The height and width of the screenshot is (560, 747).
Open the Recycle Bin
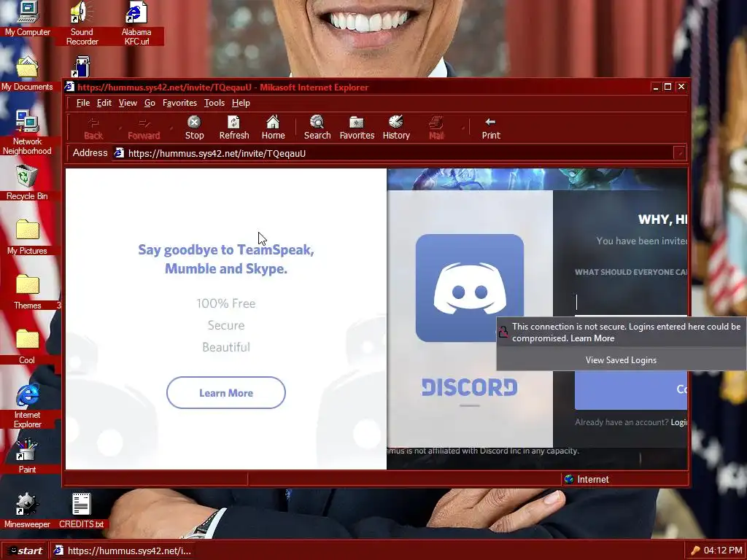[x=27, y=182]
